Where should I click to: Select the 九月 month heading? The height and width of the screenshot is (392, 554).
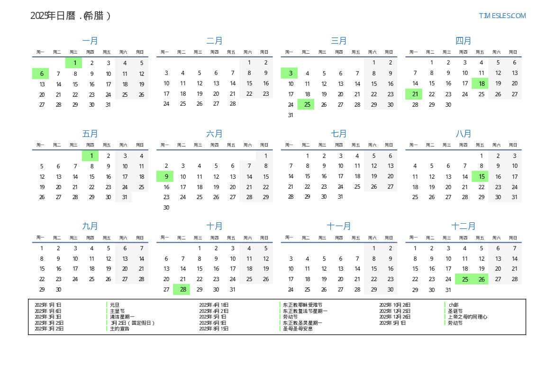tap(90, 226)
